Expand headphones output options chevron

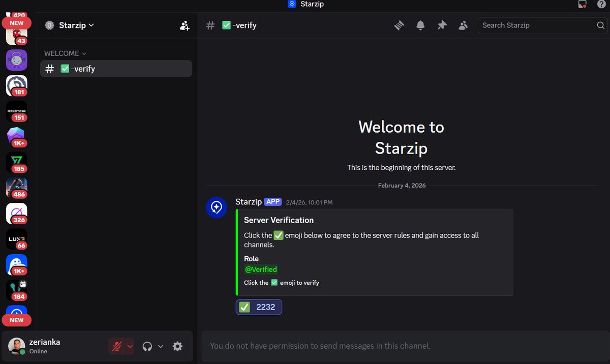(x=161, y=346)
